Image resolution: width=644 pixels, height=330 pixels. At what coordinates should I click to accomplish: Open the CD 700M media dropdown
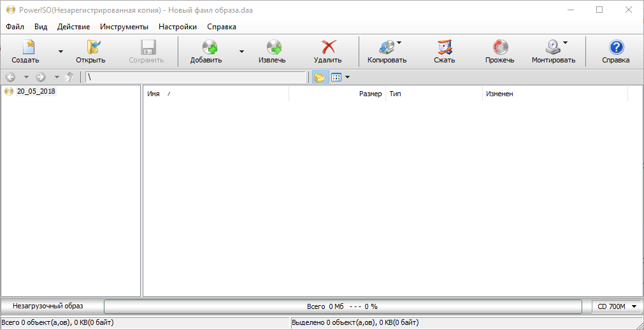coord(617,306)
